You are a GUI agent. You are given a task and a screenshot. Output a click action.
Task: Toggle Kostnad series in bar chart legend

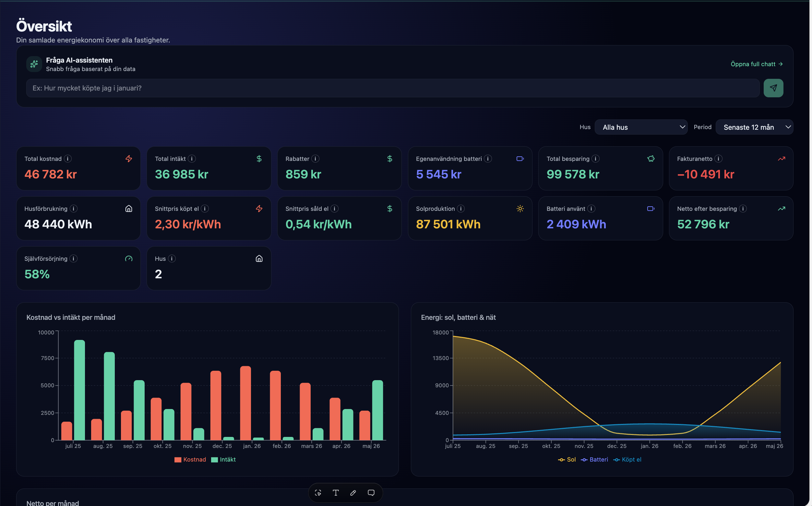pos(190,460)
